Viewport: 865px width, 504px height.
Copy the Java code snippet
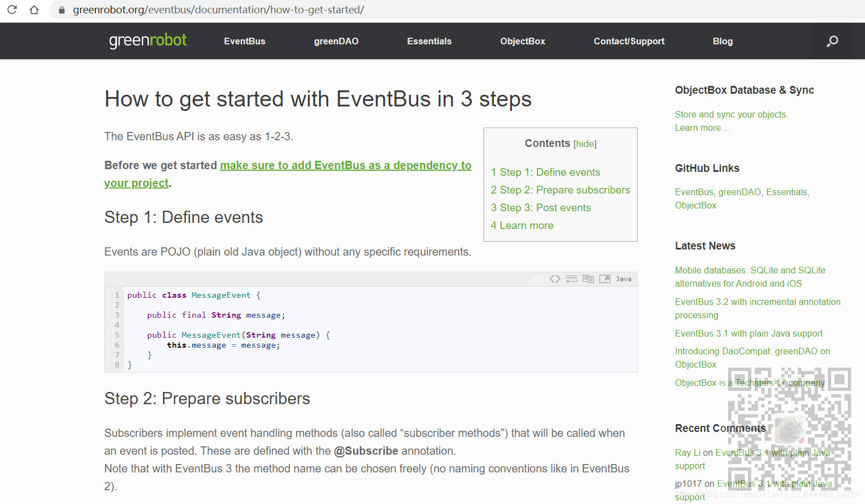(588, 278)
